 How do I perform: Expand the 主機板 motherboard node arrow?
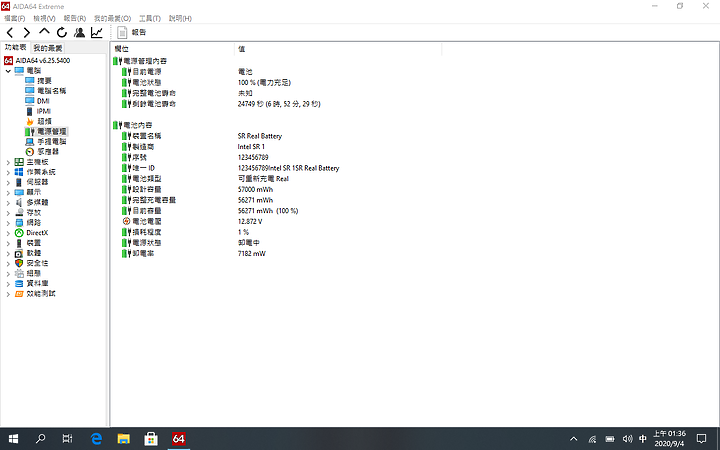pyautogui.click(x=8, y=162)
